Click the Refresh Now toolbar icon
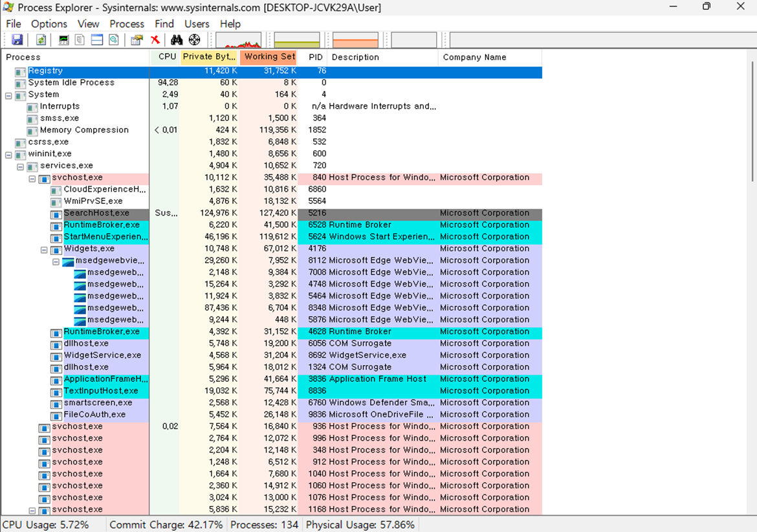 (x=41, y=40)
